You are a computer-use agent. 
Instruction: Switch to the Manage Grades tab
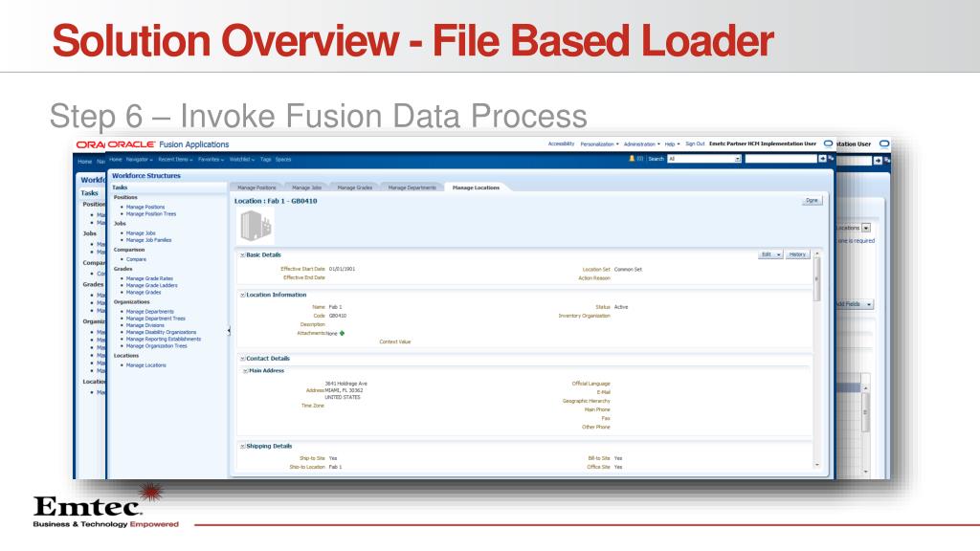click(x=354, y=187)
